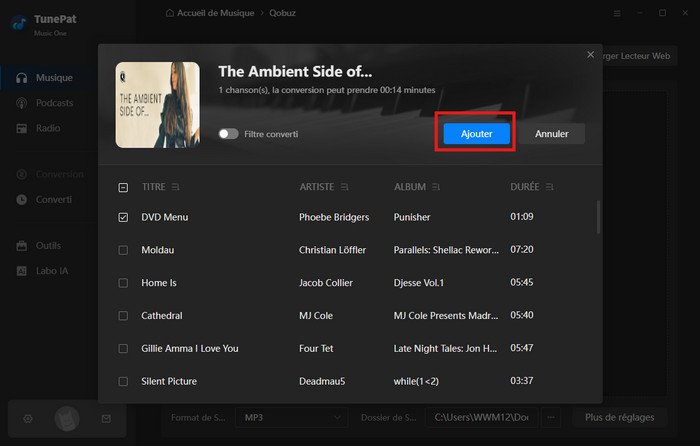Check the Moldau song checkbox

point(123,250)
